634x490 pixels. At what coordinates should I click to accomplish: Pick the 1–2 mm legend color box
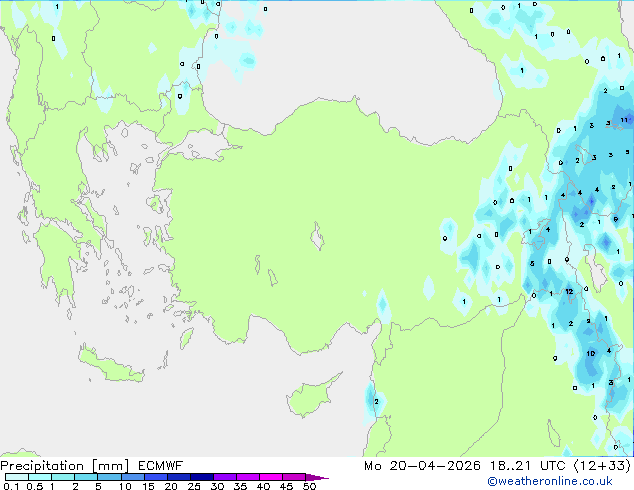pos(63,477)
